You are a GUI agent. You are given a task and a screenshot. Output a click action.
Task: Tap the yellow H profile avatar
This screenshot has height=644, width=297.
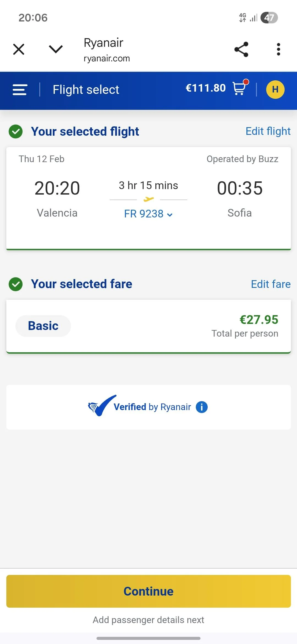click(275, 89)
